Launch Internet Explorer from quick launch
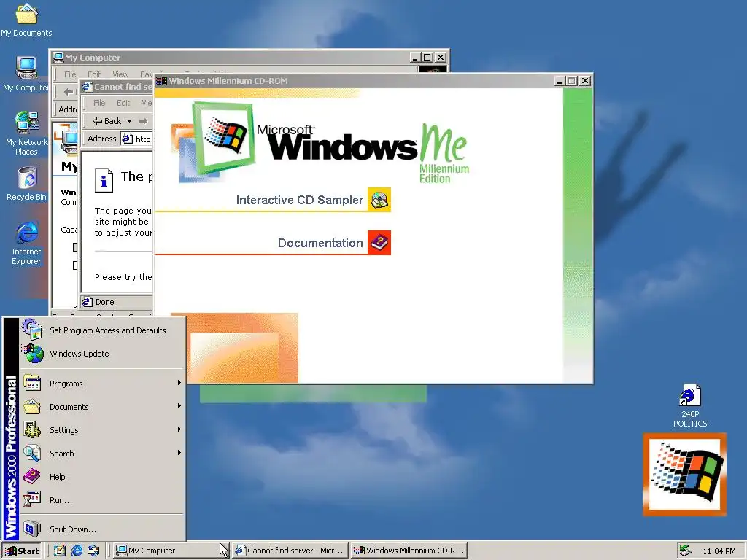 pyautogui.click(x=77, y=551)
